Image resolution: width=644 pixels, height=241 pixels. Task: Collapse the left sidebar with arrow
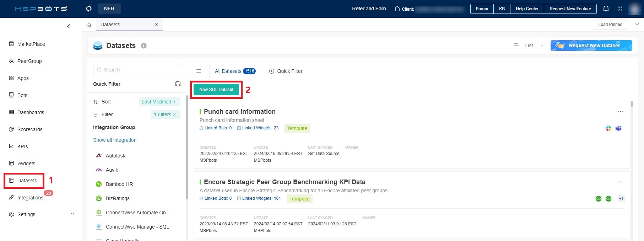tap(69, 26)
